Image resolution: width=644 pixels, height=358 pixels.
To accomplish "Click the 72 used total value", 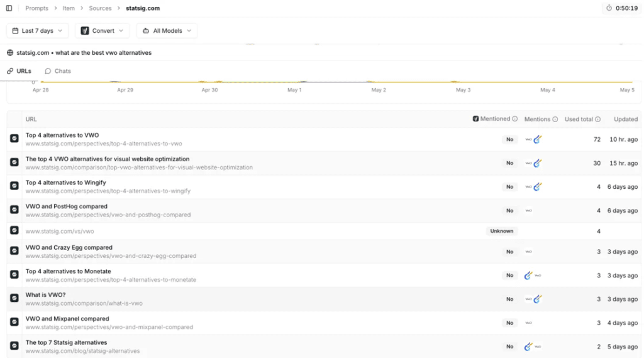I will tap(597, 139).
